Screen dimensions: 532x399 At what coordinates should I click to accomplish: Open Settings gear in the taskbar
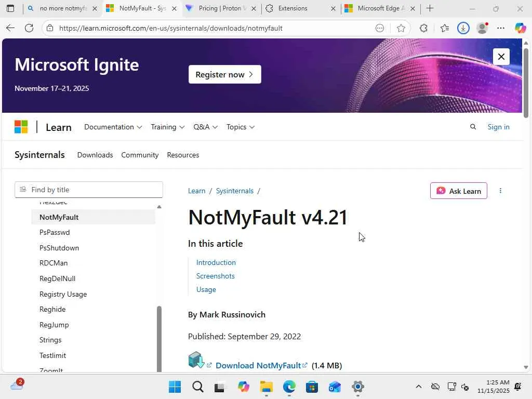pos(357,387)
